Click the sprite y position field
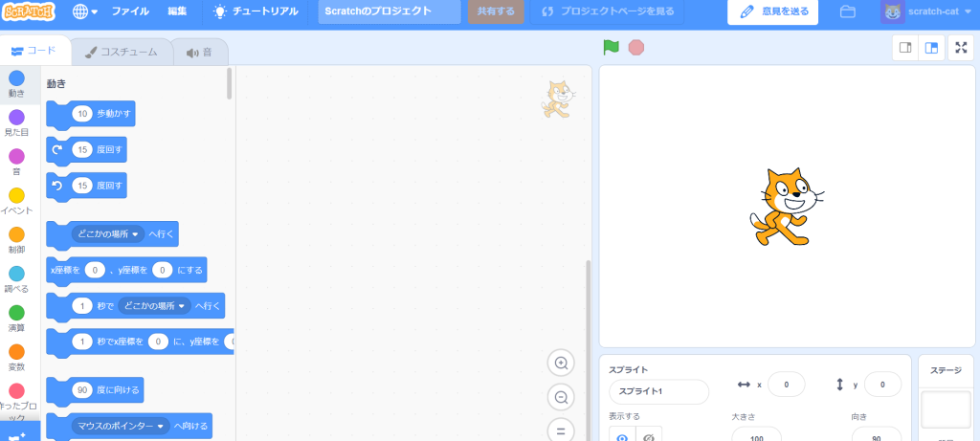Image resolution: width=980 pixels, height=441 pixels. [x=882, y=385]
